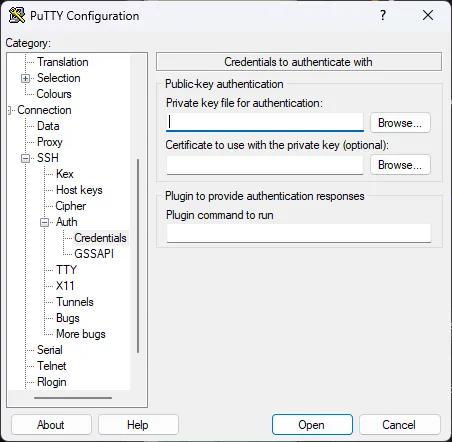Select Credentials in the tree

click(100, 238)
